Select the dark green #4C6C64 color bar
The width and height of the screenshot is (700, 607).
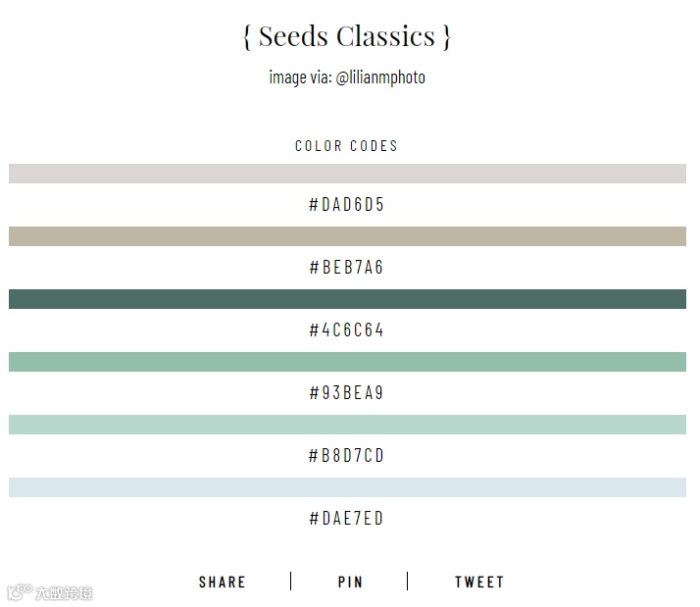coord(347,299)
